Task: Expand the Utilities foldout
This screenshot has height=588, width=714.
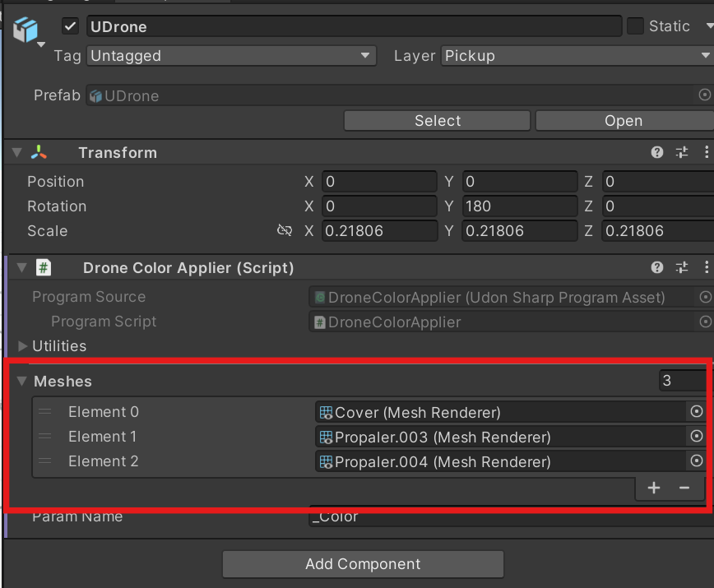Action: [22, 346]
